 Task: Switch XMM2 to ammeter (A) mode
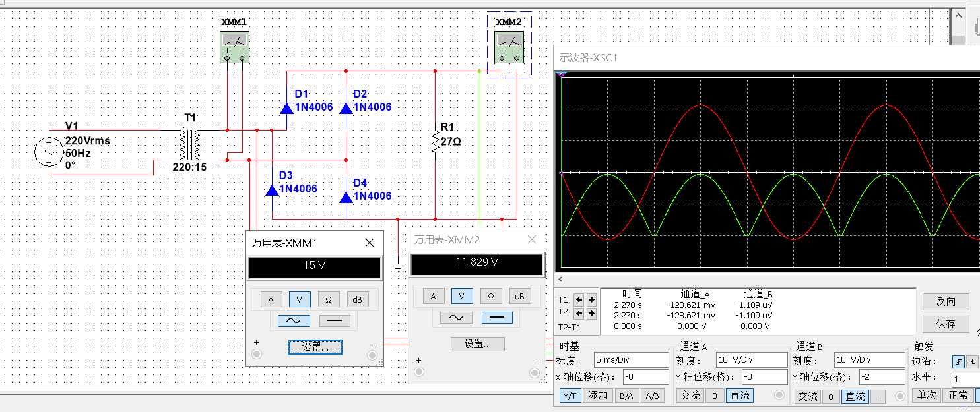pos(433,296)
